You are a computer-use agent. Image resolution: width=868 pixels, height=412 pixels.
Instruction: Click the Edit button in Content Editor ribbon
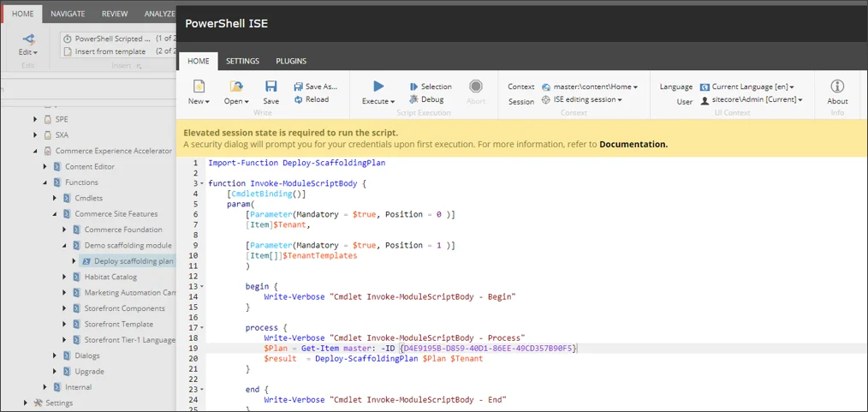[x=27, y=45]
